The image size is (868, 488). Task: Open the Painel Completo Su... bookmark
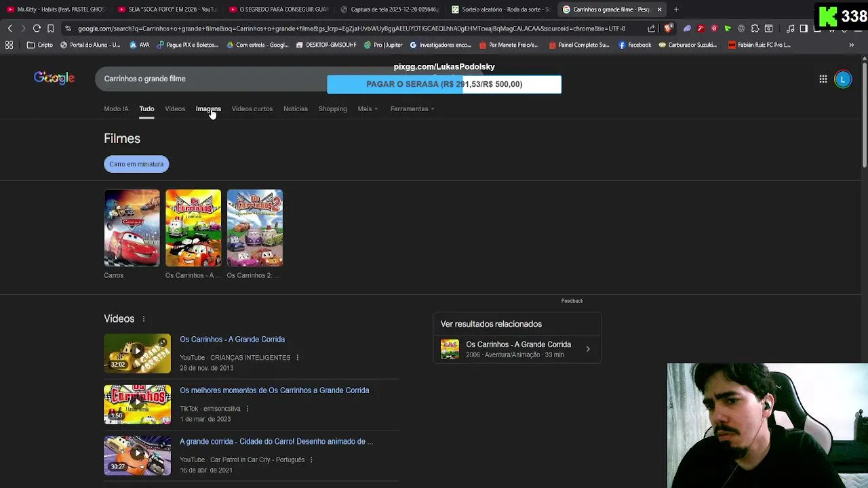578,45
